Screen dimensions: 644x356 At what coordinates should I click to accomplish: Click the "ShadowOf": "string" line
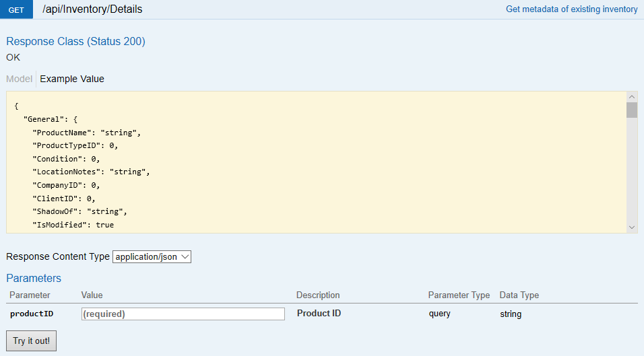[79, 211]
